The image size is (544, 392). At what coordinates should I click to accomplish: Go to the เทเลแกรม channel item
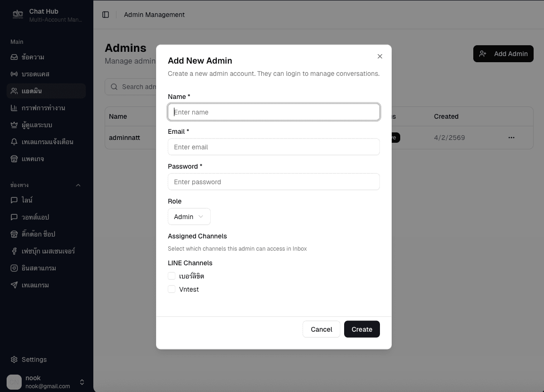[35, 285]
